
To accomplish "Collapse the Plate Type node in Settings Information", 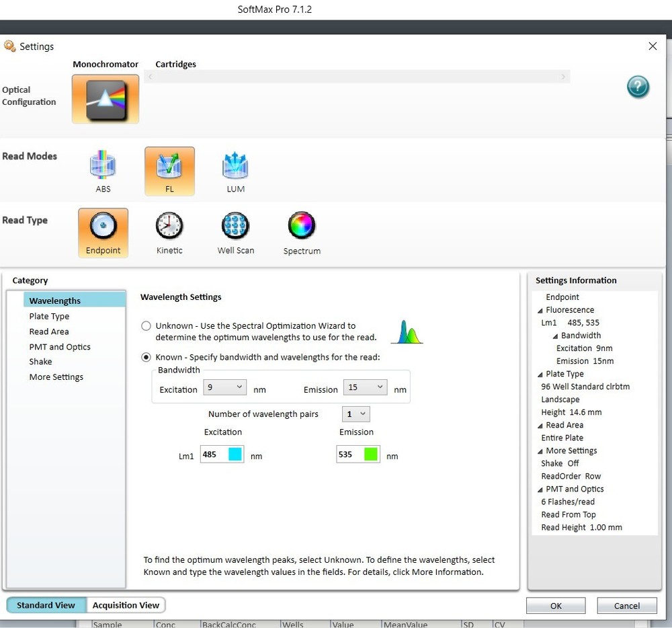I will pyautogui.click(x=540, y=375).
